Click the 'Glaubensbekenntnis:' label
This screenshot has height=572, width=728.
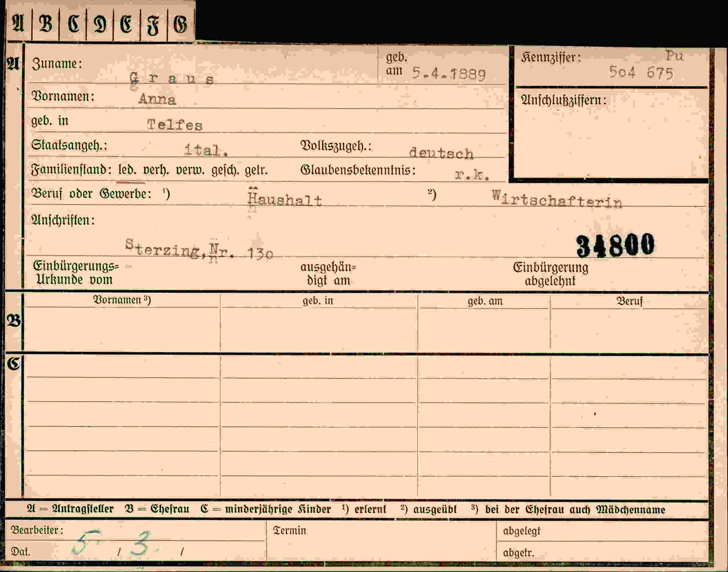click(358, 170)
